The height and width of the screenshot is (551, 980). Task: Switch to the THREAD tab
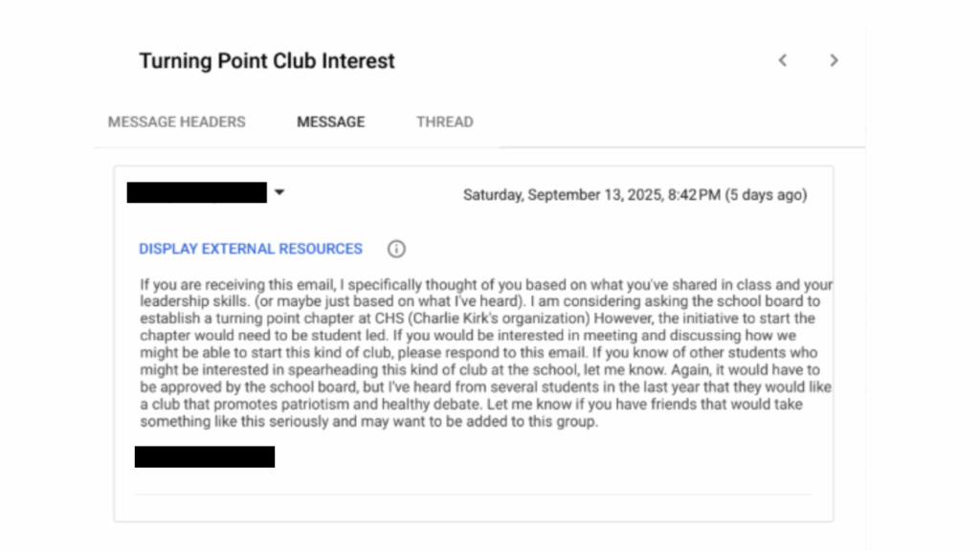pos(444,121)
